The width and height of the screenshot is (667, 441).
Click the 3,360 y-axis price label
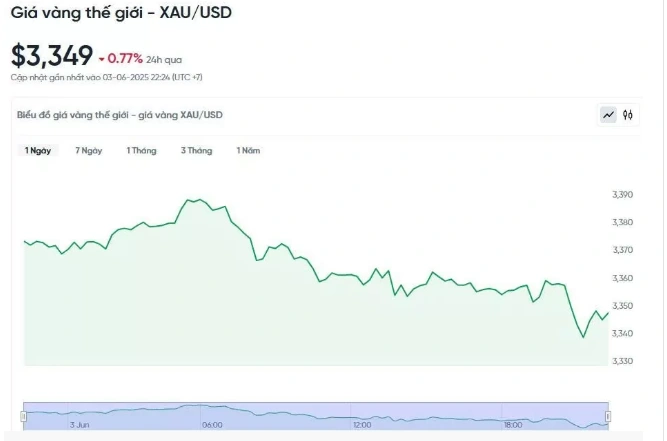click(x=622, y=278)
